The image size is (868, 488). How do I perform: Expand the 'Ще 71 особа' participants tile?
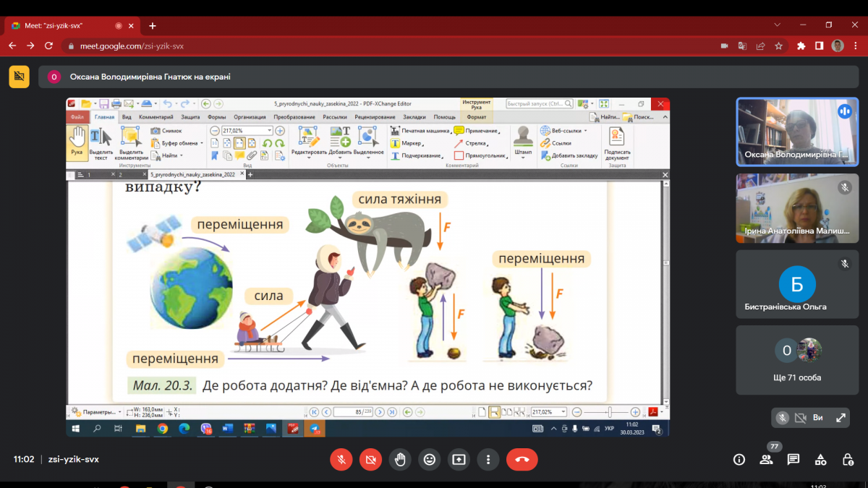(x=797, y=360)
